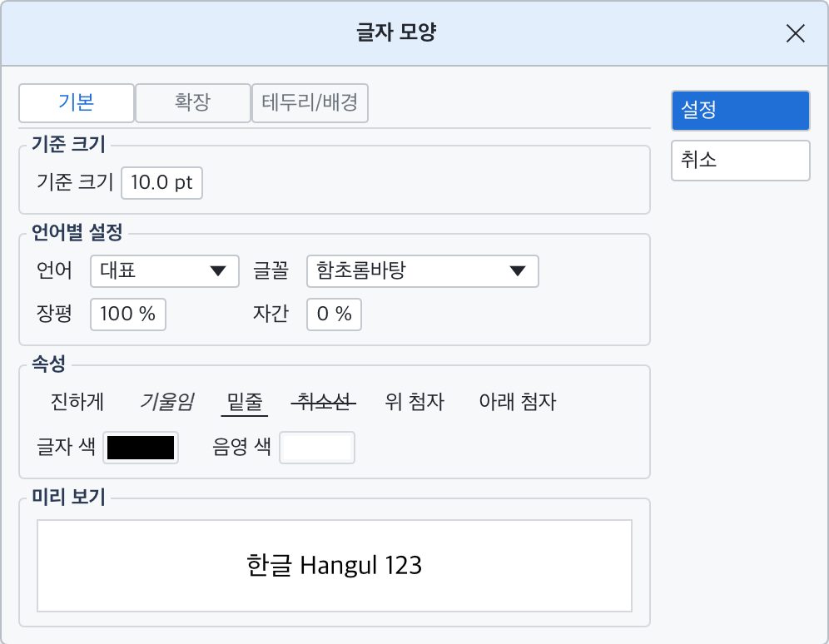Toggle 취소선 strikethrough attribute

(324, 402)
